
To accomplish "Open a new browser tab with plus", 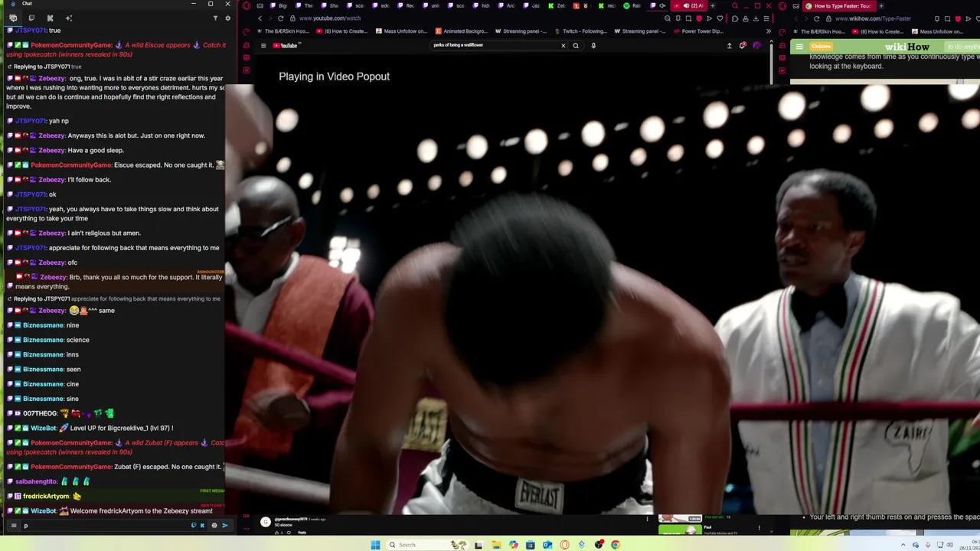I will pyautogui.click(x=713, y=5).
